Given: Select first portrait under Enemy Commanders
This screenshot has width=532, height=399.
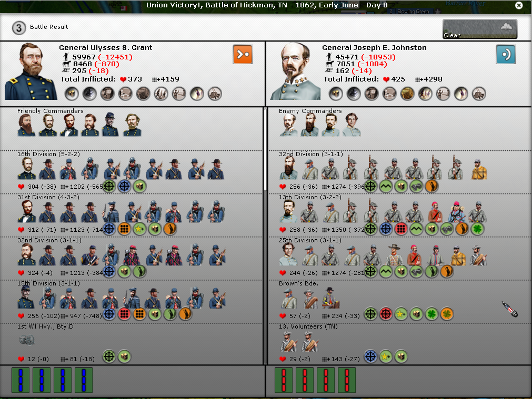Looking at the screenshot, I should 287,125.
